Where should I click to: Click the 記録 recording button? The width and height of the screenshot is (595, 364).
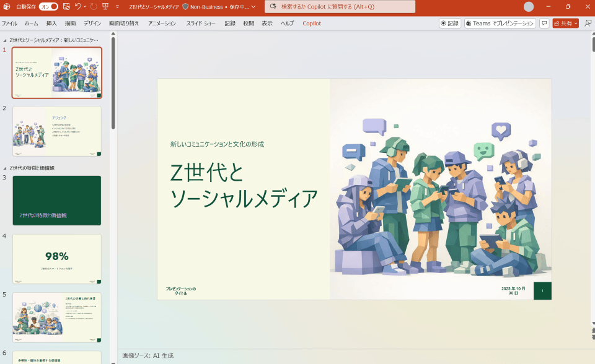(x=450, y=22)
